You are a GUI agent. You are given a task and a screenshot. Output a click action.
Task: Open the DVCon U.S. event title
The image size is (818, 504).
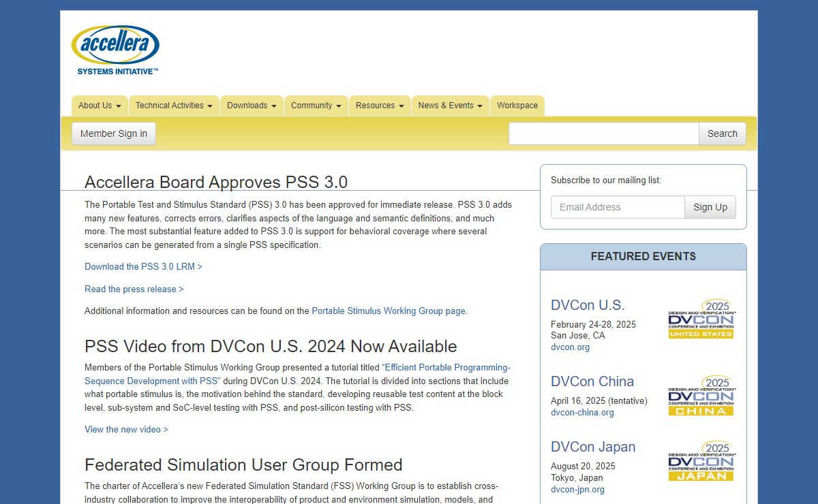[x=588, y=305]
